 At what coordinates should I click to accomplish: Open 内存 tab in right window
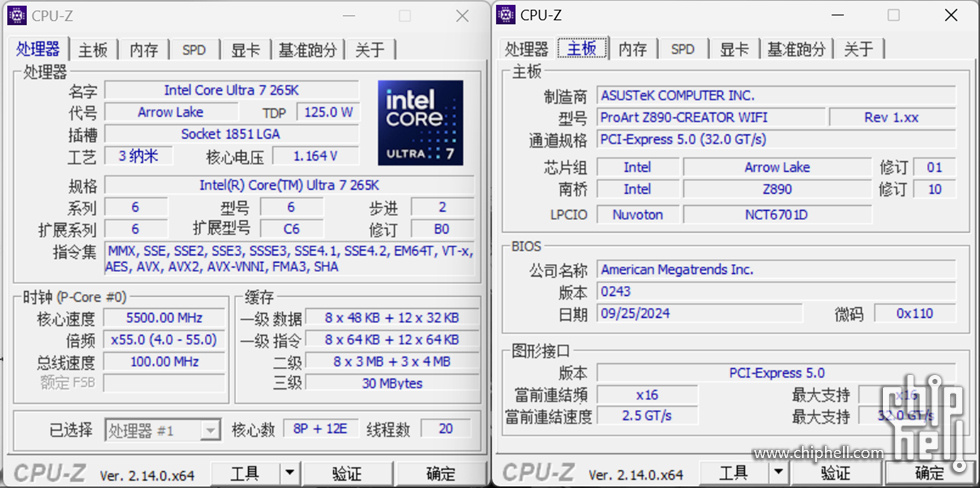[x=633, y=50]
